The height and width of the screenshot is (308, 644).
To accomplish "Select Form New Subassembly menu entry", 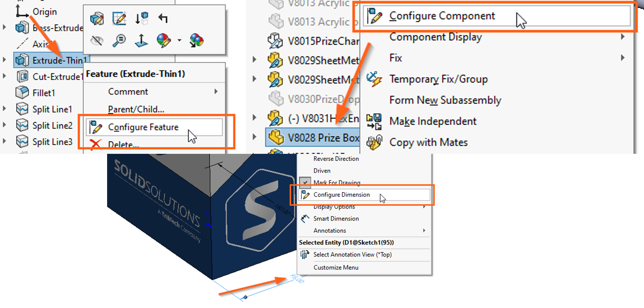I will click(445, 100).
